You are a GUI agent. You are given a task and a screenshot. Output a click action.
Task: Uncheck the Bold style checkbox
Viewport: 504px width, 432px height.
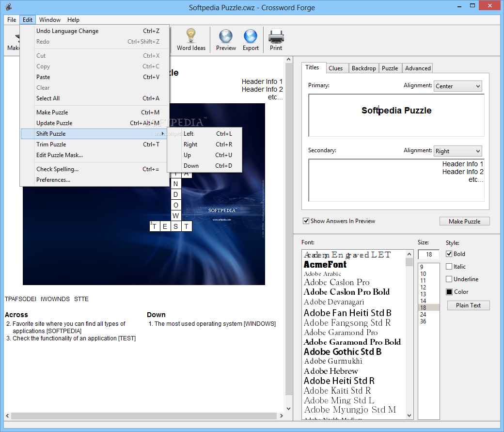point(449,254)
